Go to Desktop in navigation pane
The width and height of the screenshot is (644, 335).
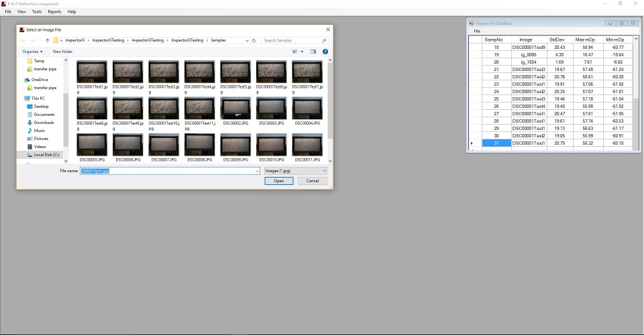[x=41, y=107]
